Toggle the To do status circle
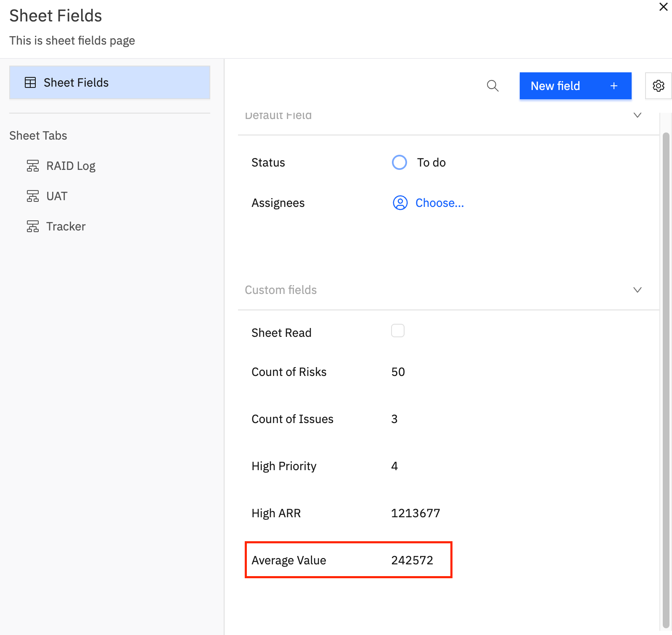Image resolution: width=672 pixels, height=635 pixels. (x=399, y=162)
